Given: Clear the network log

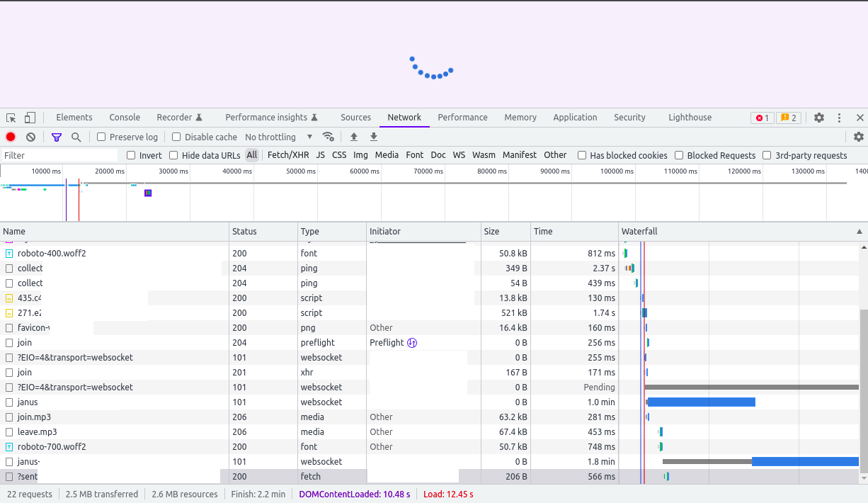Looking at the screenshot, I should [30, 137].
